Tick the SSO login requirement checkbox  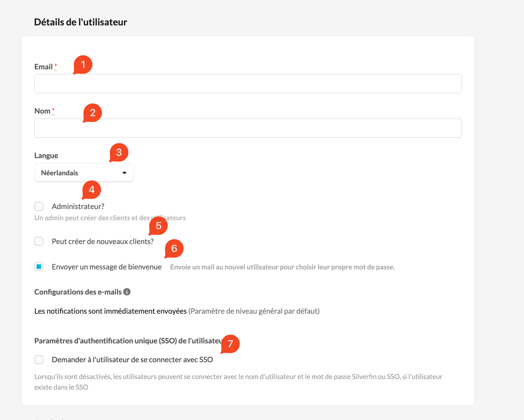tap(39, 360)
